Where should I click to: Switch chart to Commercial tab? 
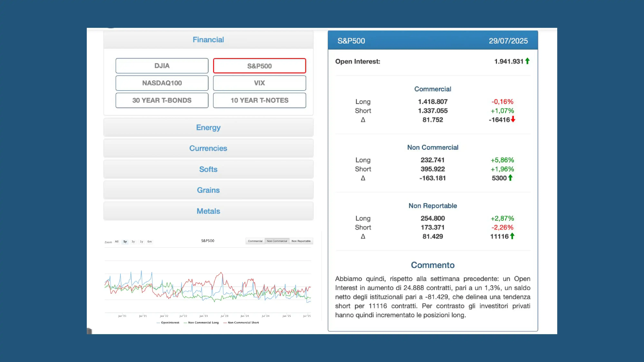(255, 241)
